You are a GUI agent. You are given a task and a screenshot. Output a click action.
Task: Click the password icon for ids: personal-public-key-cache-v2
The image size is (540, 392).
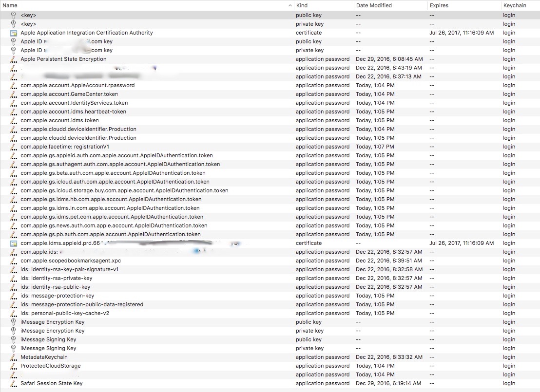pyautogui.click(x=14, y=314)
